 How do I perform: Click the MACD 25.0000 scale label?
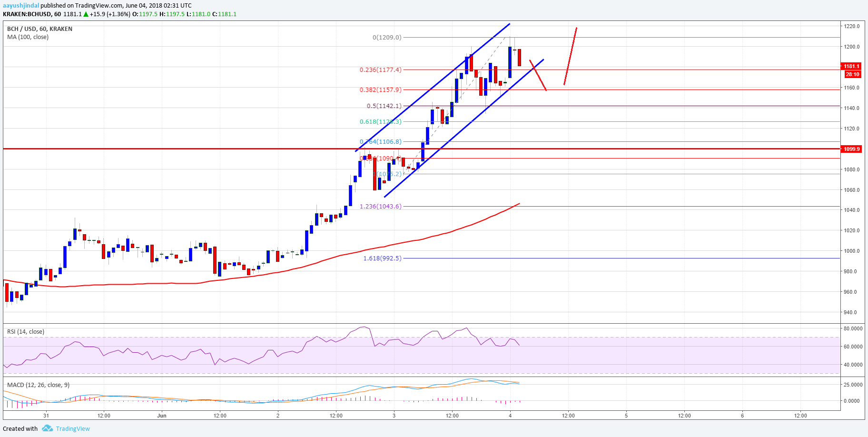click(x=853, y=385)
